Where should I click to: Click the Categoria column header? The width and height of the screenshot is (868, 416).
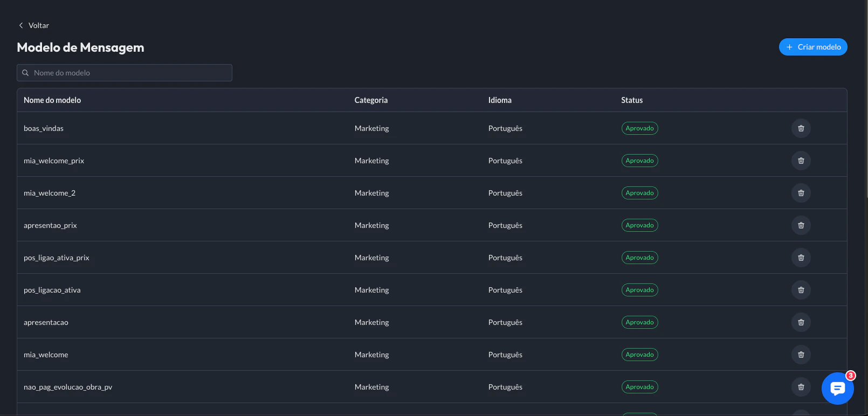(371, 100)
